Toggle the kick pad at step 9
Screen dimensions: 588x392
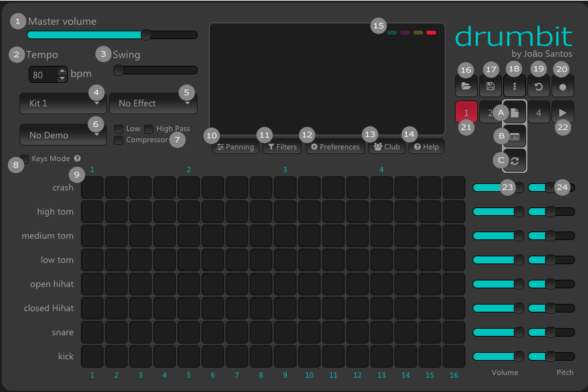click(285, 356)
